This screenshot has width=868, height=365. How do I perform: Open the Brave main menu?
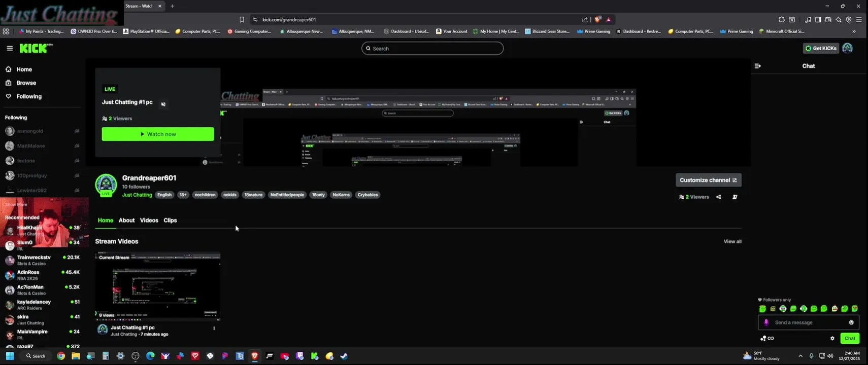[858, 19]
